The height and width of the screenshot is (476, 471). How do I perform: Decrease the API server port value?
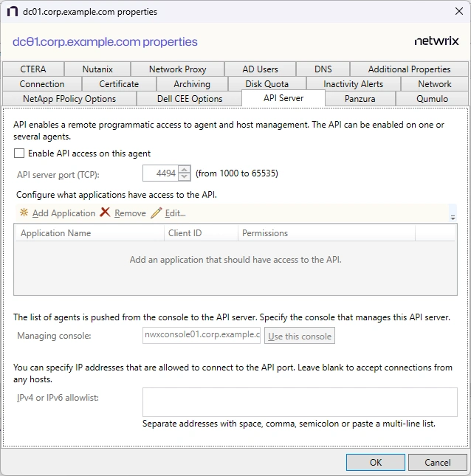coord(185,178)
